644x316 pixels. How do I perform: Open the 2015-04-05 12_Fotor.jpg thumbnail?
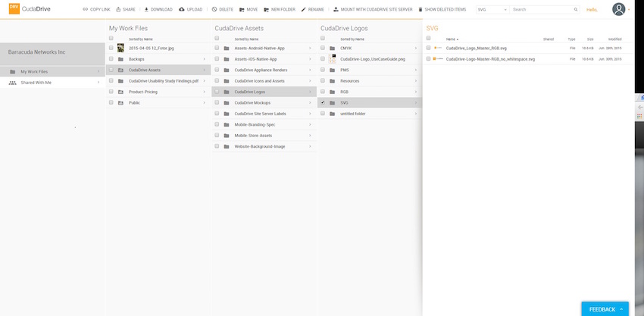120,48
